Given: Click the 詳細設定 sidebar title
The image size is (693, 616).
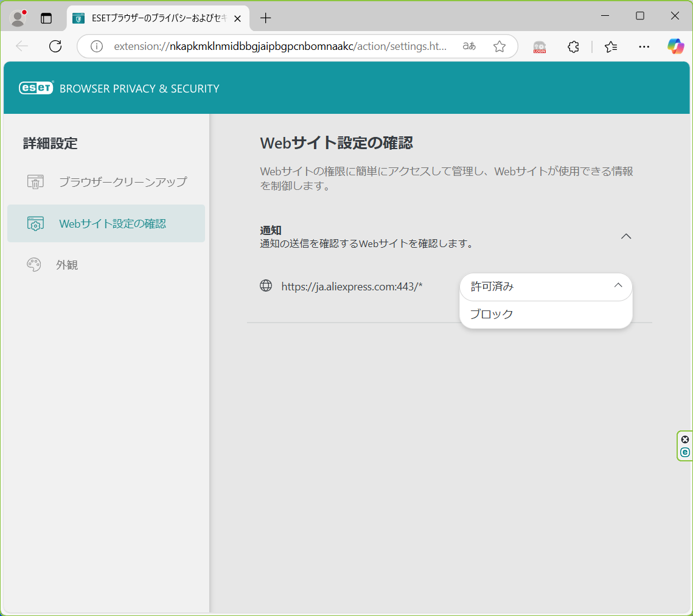Looking at the screenshot, I should tap(50, 143).
